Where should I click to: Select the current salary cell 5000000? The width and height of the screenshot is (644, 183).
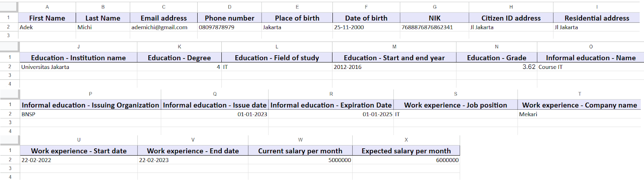[300, 160]
